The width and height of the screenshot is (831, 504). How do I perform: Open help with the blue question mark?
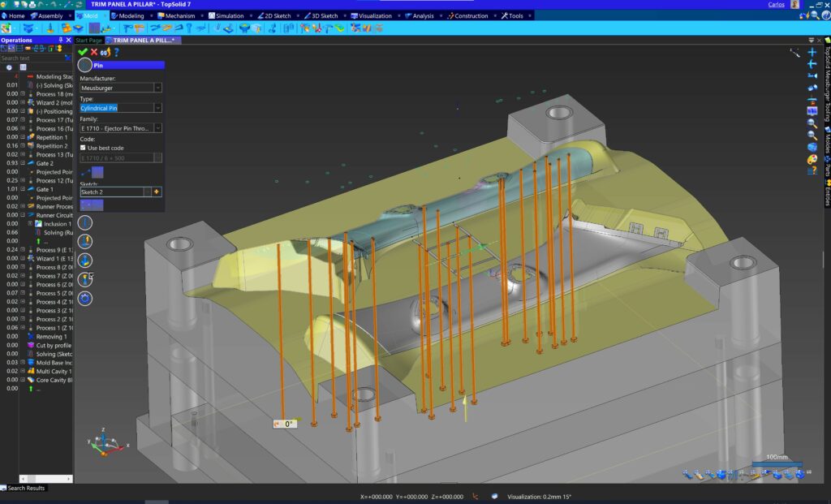click(116, 52)
